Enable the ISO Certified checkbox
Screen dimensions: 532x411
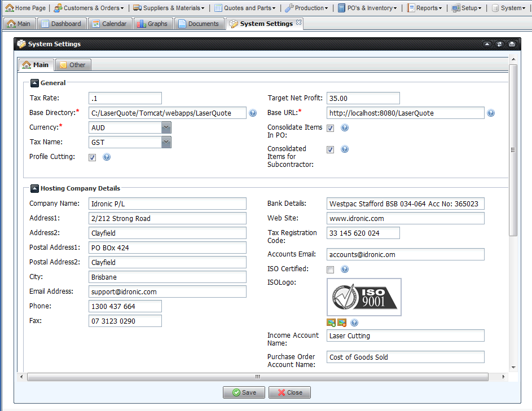[331, 269]
